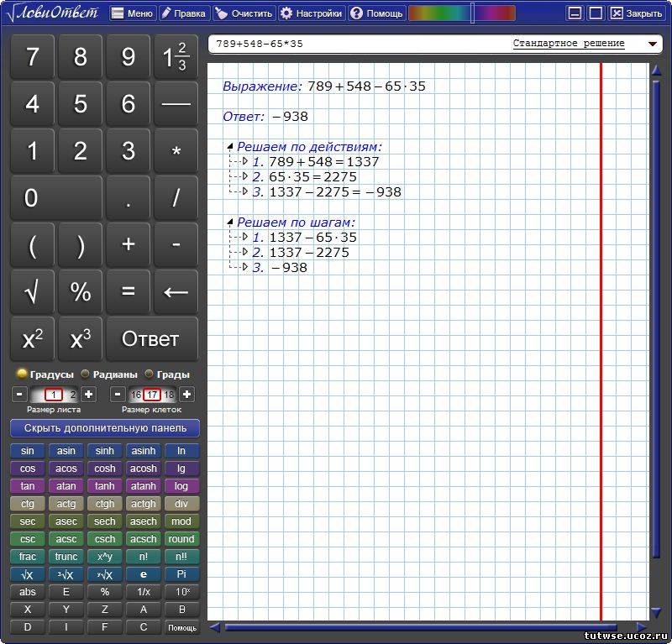Expand step 2 under Решаем по шагам

click(245, 253)
